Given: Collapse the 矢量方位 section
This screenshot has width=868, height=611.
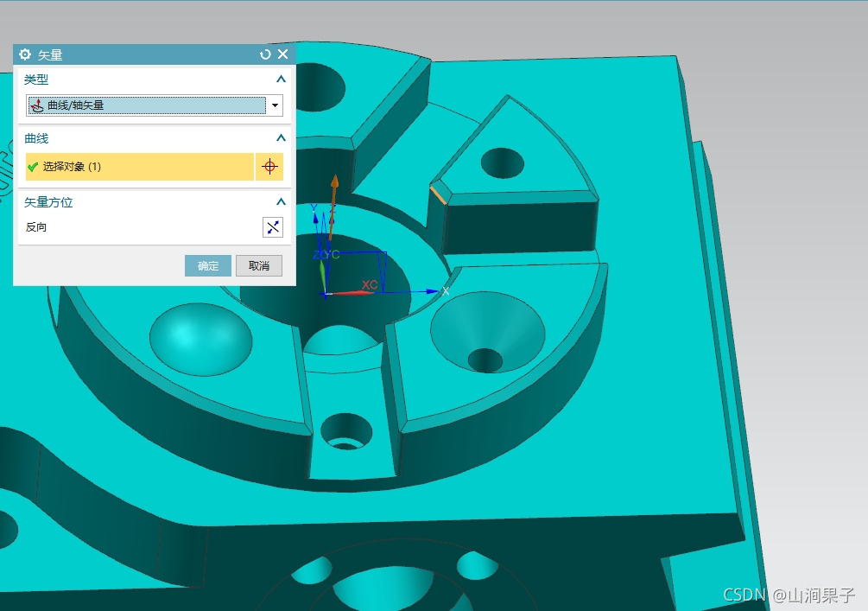Looking at the screenshot, I should pos(281,201).
